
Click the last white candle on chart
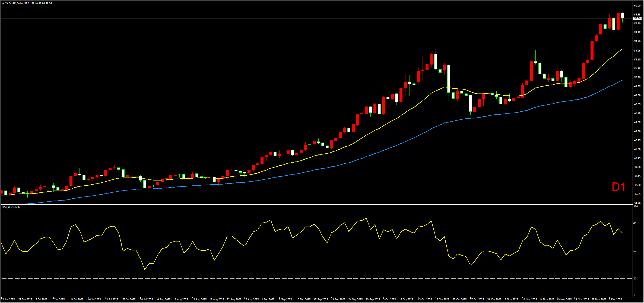pyautogui.click(x=622, y=16)
